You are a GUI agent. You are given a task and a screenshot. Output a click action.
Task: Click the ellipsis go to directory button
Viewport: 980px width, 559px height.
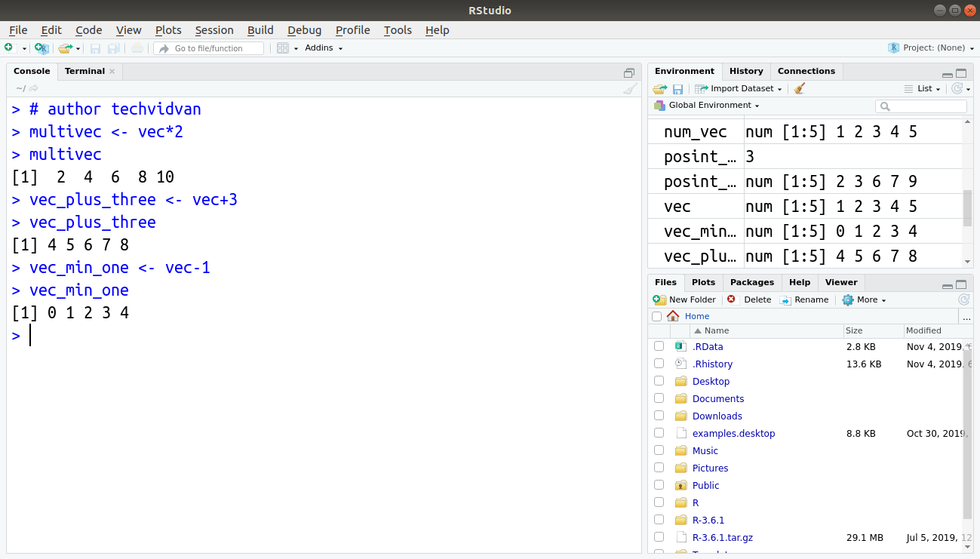coord(966,317)
